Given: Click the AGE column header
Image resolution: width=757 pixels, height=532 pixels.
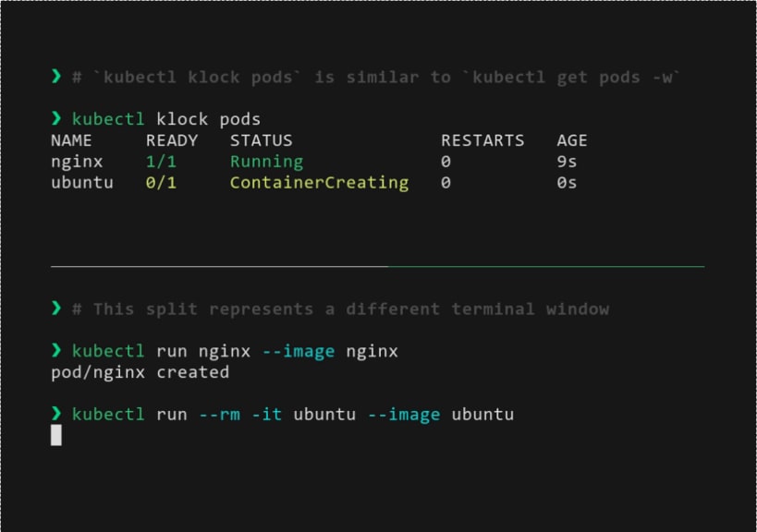Looking at the screenshot, I should (x=572, y=141).
